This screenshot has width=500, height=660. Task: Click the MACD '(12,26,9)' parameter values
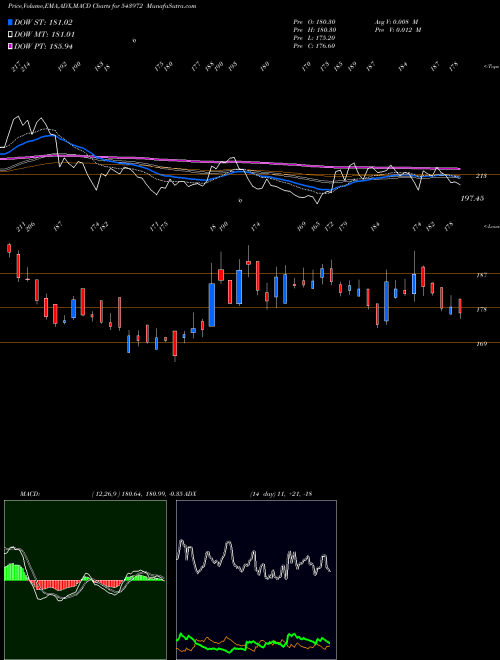click(106, 493)
